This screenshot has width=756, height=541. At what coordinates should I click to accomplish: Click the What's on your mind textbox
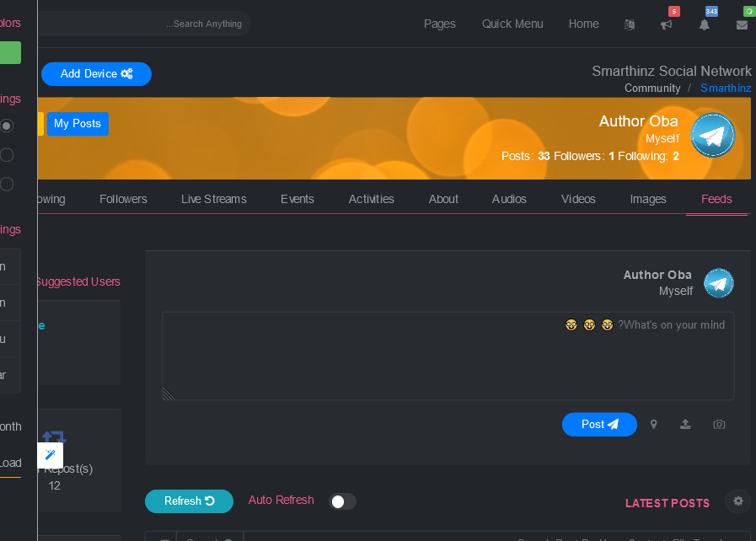448,356
